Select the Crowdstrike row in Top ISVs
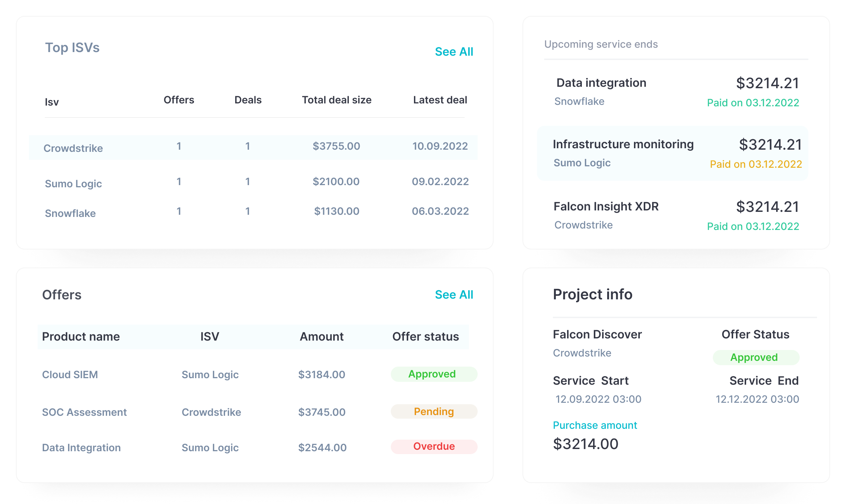Image resolution: width=846 pixels, height=504 pixels. point(73,148)
